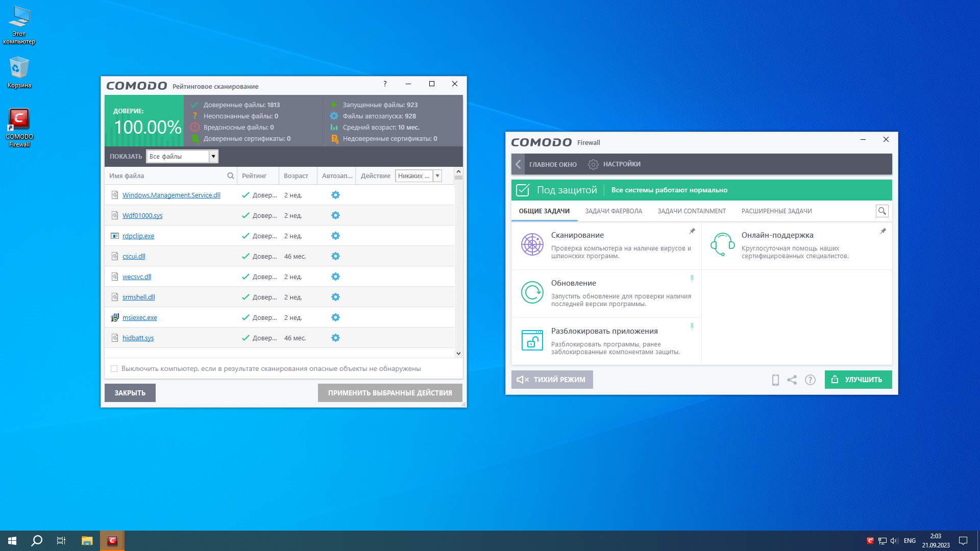The width and height of the screenshot is (980, 551).
Task: Click the mobile phone icon
Action: point(775,380)
